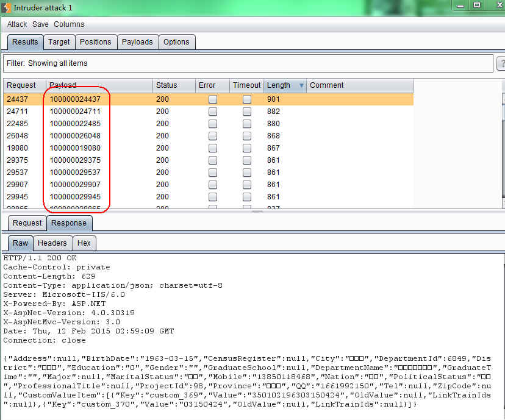Click the Connection: close header line
Image resolution: width=505 pixels, height=420 pixels.
tap(45, 341)
